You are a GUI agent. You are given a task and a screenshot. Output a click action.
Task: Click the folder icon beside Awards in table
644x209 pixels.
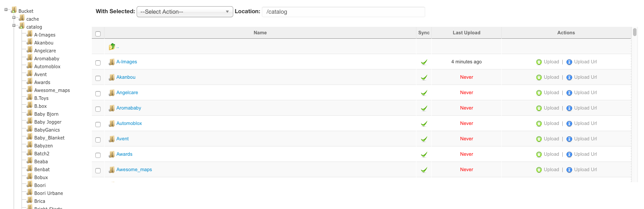(112, 154)
